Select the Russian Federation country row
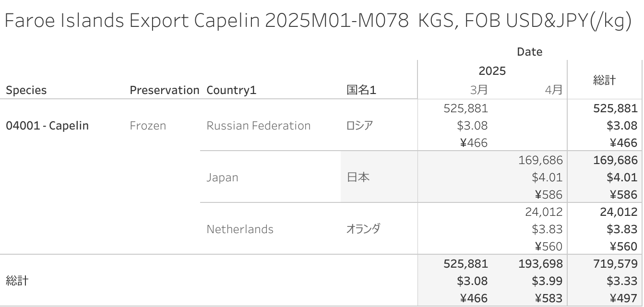 click(x=258, y=126)
